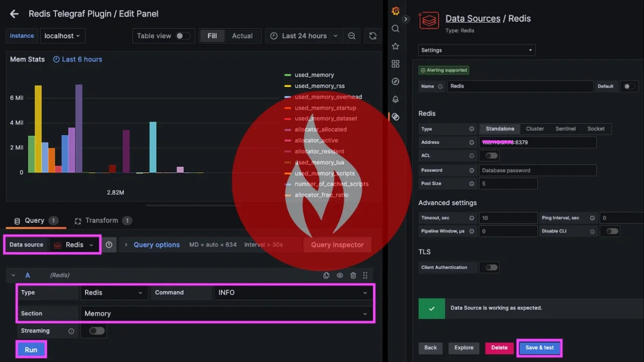Open the Settings dropdown on data source page
Image resolution: width=644 pixels, height=362 pixels.
pos(477,50)
